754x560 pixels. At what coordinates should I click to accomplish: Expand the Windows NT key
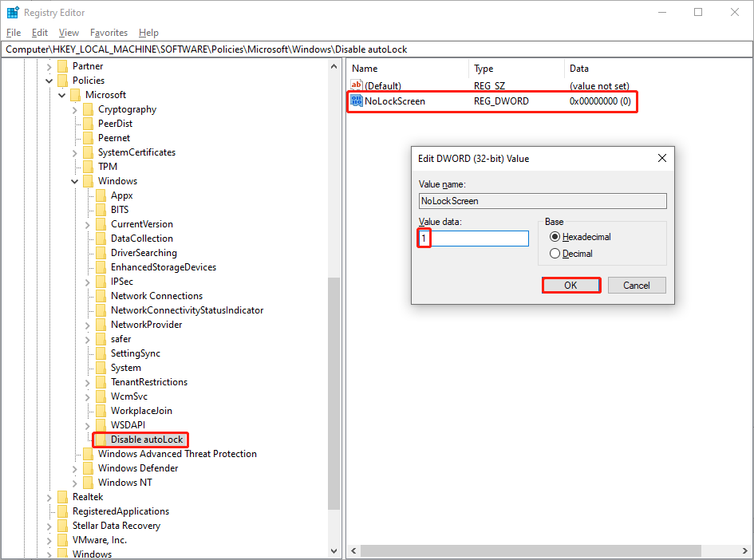pyautogui.click(x=75, y=483)
